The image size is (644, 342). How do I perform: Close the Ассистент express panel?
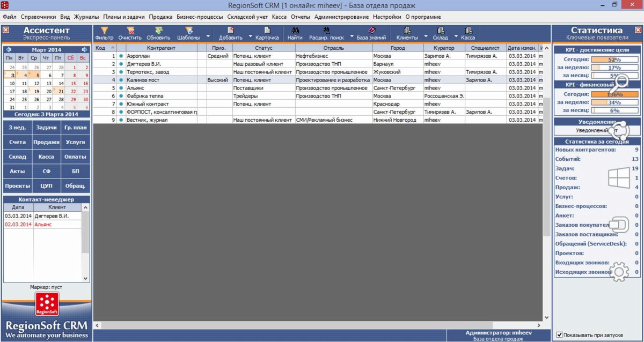(5, 30)
